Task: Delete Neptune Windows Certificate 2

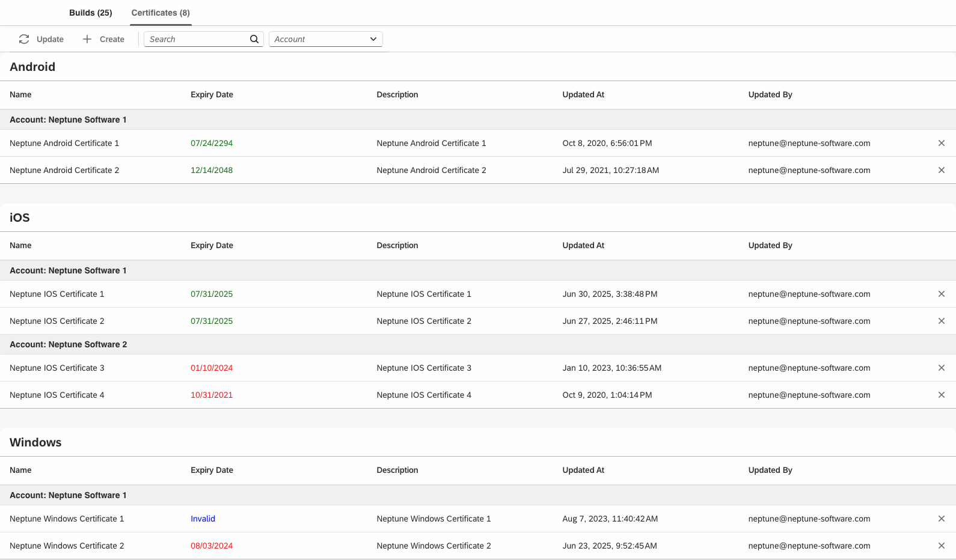Action: [x=942, y=546]
